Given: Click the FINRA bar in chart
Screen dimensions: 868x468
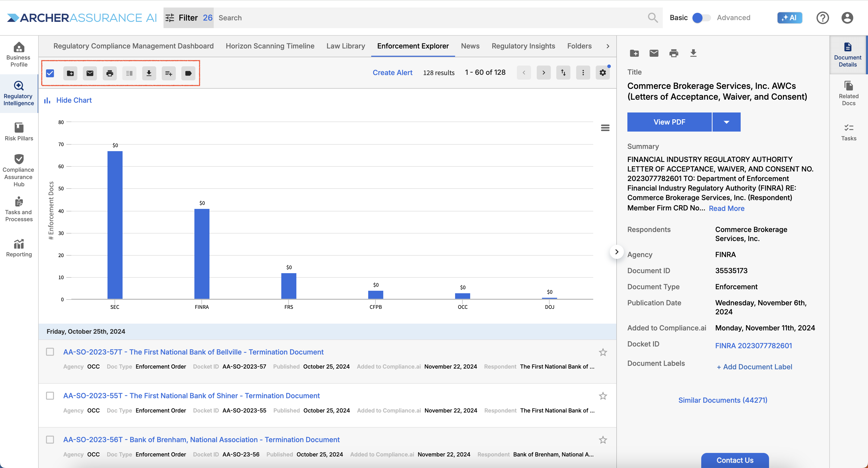Looking at the screenshot, I should click(x=202, y=254).
